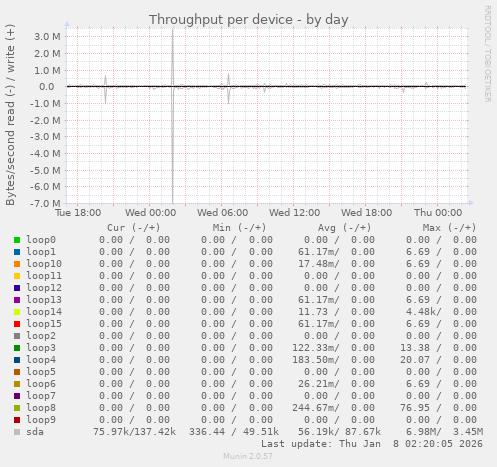
Task: Click the sda light gray swatch
Action: pos(17,432)
